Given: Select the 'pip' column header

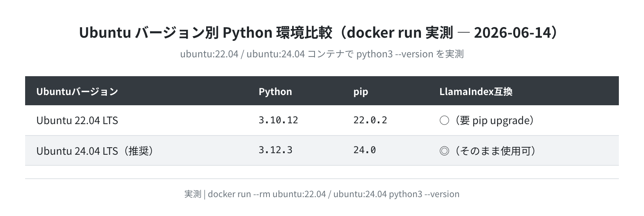Looking at the screenshot, I should tap(385, 91).
